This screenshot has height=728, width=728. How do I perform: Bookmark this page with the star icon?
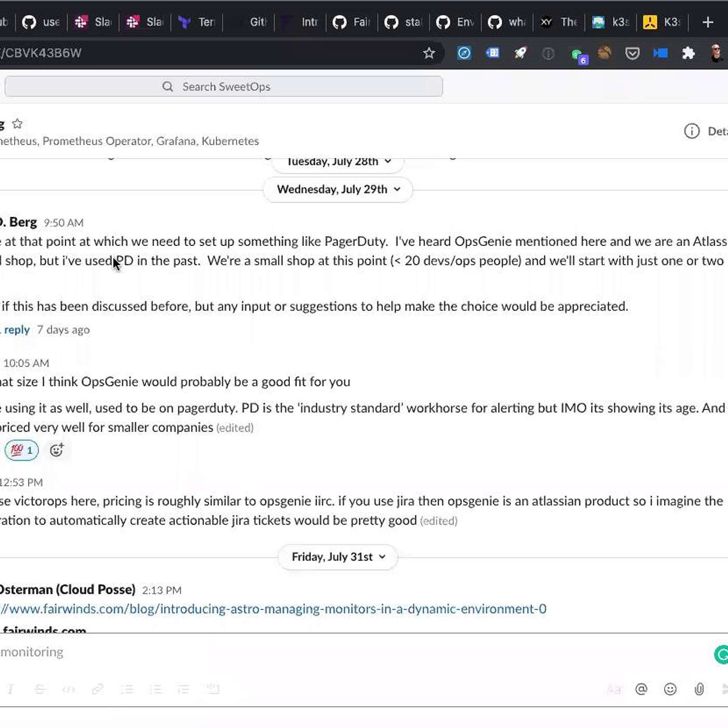point(428,53)
